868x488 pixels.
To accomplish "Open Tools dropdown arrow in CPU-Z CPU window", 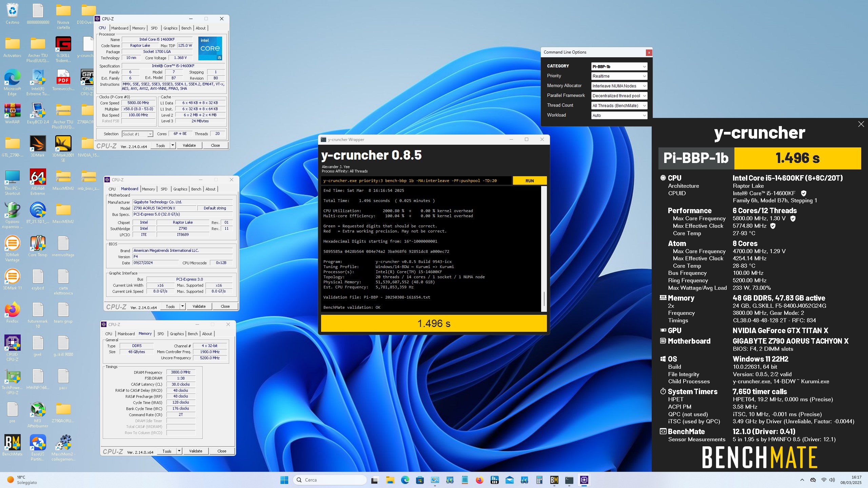I will point(173,145).
